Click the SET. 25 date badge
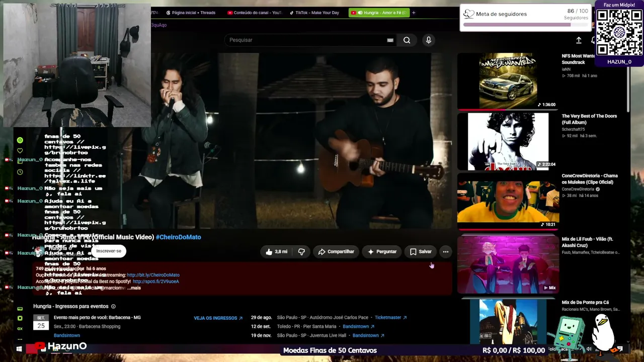The height and width of the screenshot is (362, 644). 41,322
